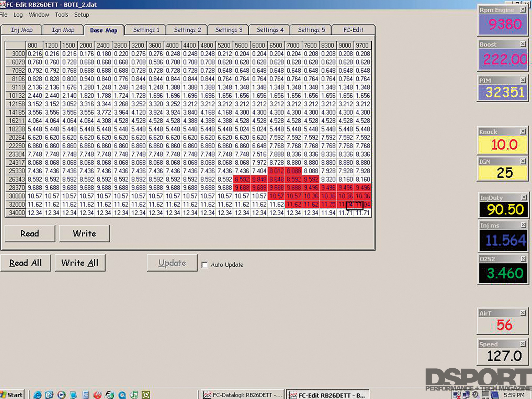Select the 0.216 cell at 800/3000
The height and width of the screenshot is (399, 532).
35,54
